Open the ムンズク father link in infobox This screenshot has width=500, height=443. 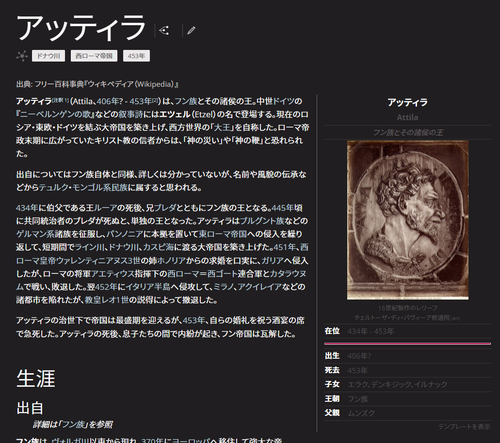coord(361,413)
